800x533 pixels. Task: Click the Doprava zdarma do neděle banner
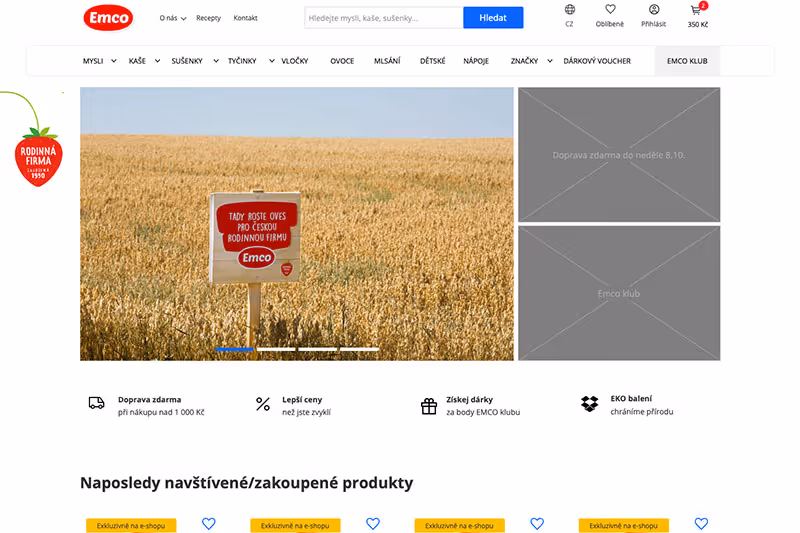pos(619,155)
